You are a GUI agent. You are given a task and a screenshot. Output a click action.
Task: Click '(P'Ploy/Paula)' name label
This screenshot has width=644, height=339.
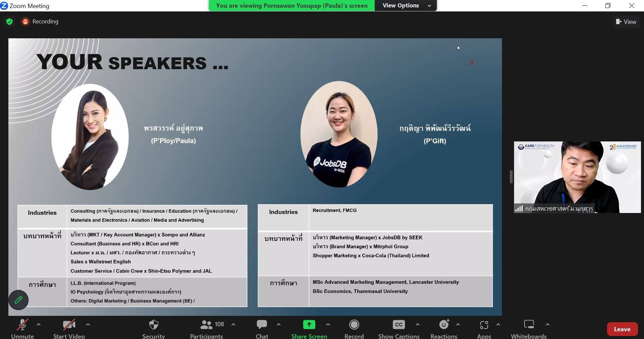click(x=173, y=141)
